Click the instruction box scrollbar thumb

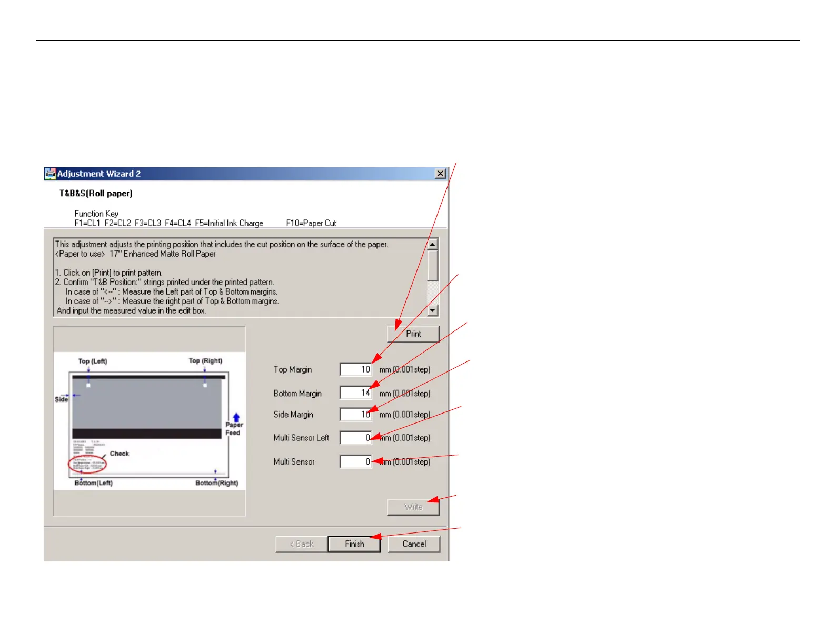point(432,266)
